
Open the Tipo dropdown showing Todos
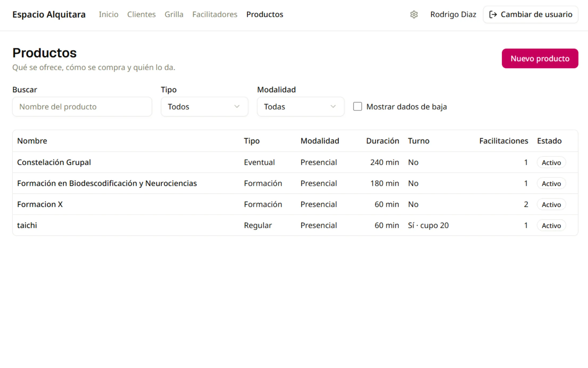click(x=204, y=107)
